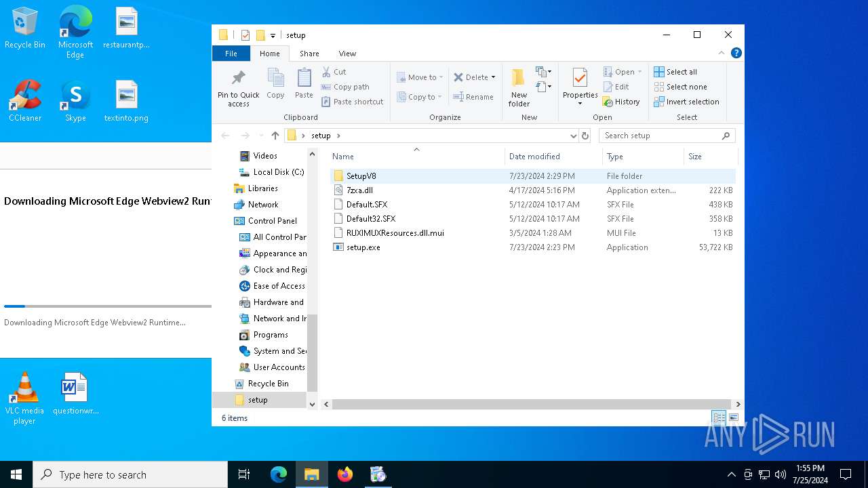Viewport: 868px width, 488px height.
Task: Click the Paste ribbon icon
Action: [x=304, y=84]
